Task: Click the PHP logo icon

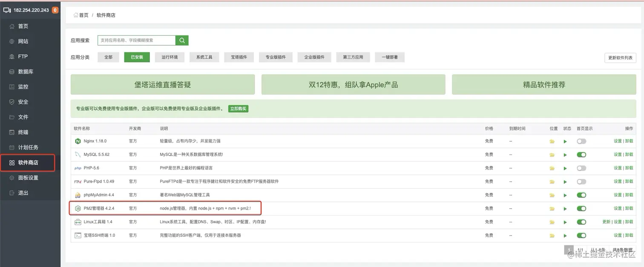Action: tap(78, 168)
